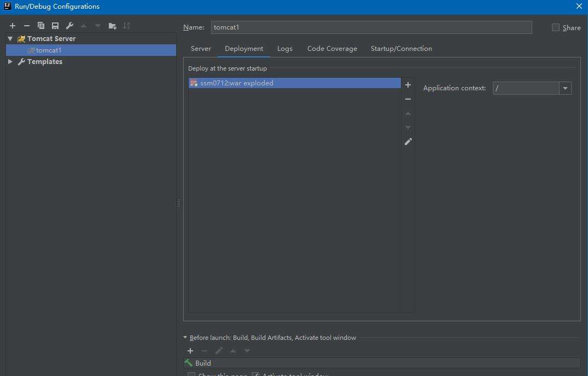Move before launch task down
Image resolution: width=588 pixels, height=376 pixels.
pyautogui.click(x=247, y=350)
